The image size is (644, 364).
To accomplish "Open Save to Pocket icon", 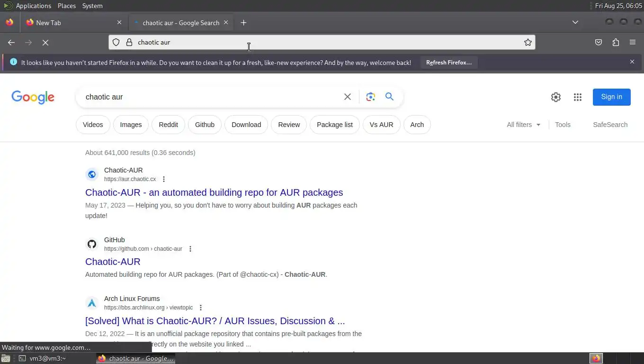I will pyautogui.click(x=599, y=43).
